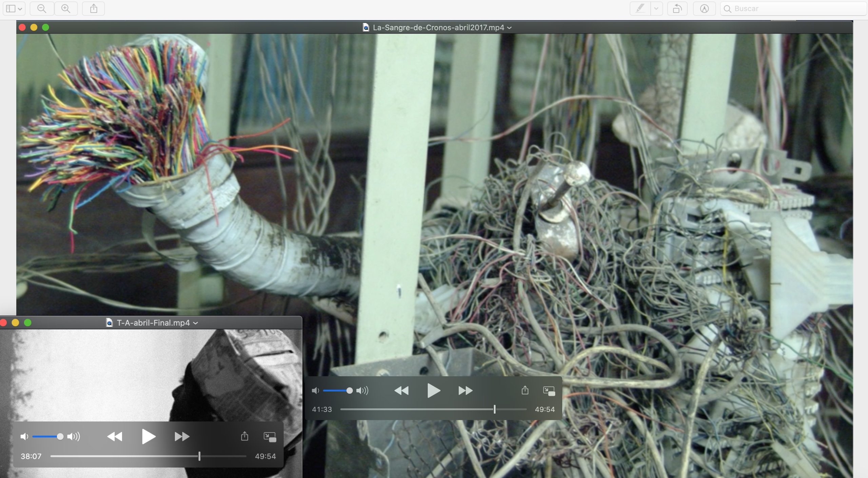Viewport: 868px width, 478px height.
Task: Fast forward the La-Sangre-de-Cronos video
Action: click(465, 391)
